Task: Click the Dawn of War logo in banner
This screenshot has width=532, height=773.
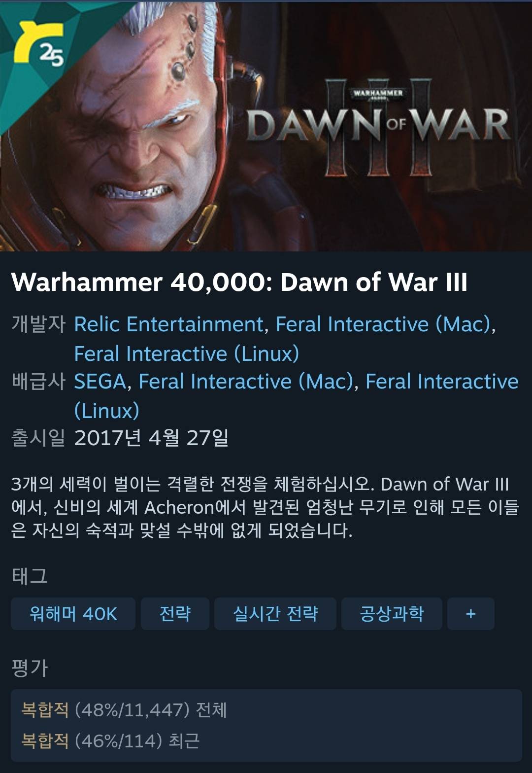Action: pos(378,127)
